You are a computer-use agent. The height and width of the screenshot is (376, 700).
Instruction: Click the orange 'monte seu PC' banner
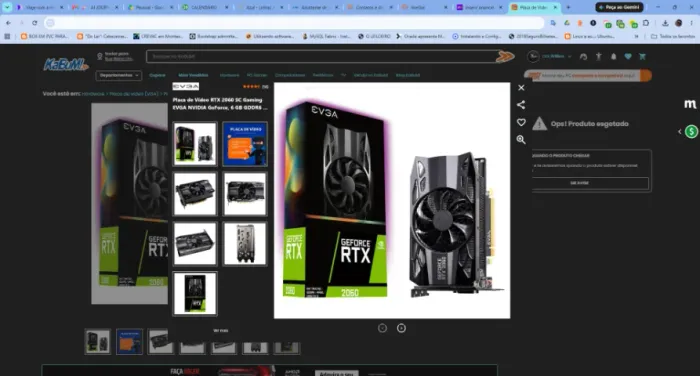[x=588, y=76]
